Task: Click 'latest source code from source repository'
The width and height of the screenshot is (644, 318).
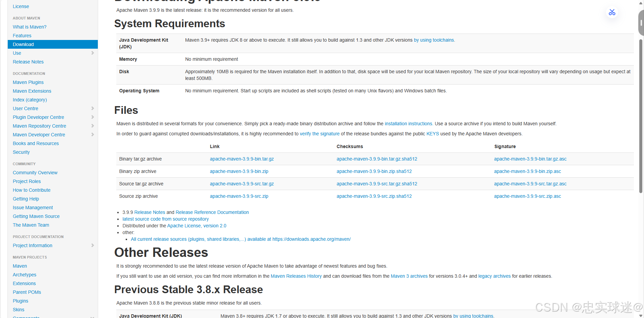Action: coord(165,219)
